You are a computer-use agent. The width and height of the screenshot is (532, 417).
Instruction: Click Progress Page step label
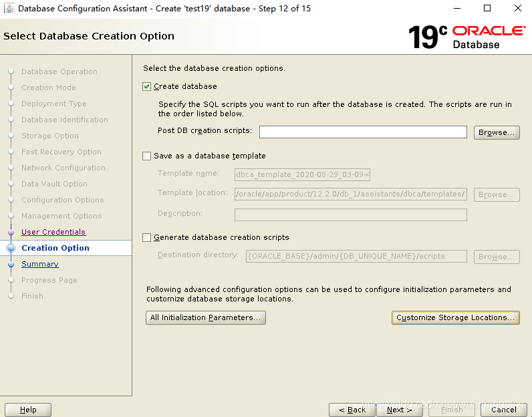click(x=49, y=280)
